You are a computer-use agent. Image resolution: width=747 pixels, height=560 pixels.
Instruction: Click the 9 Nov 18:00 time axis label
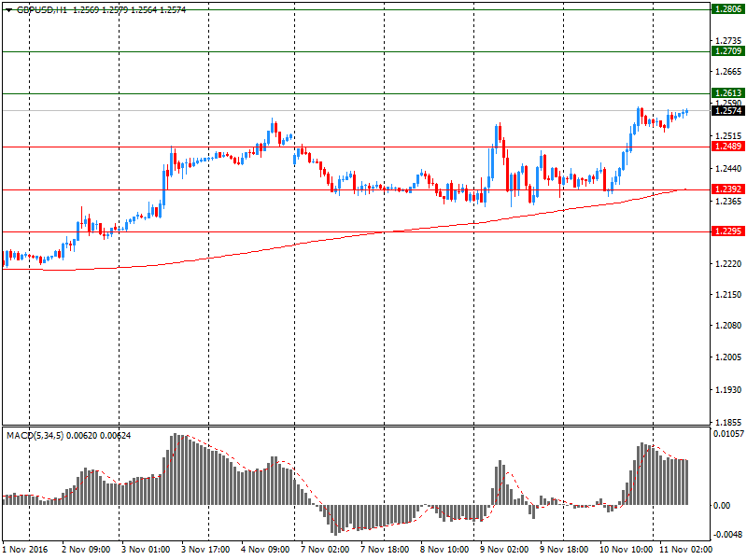(564, 549)
